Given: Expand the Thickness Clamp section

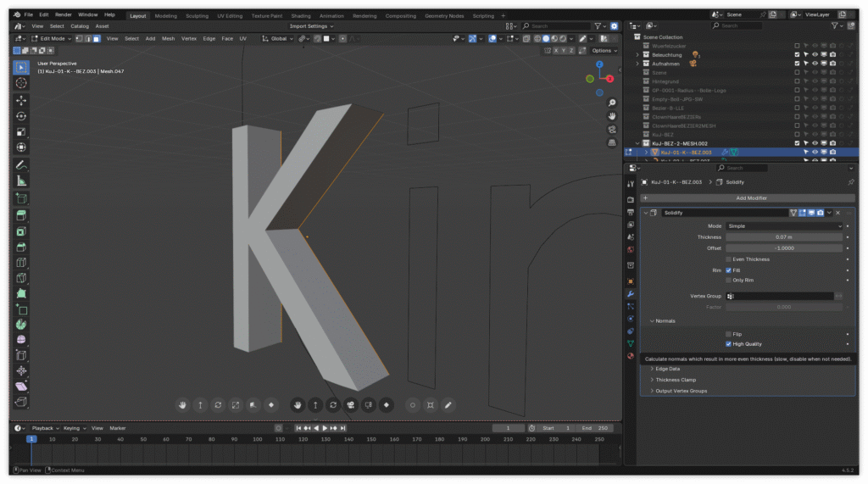Looking at the screenshot, I should click(676, 380).
